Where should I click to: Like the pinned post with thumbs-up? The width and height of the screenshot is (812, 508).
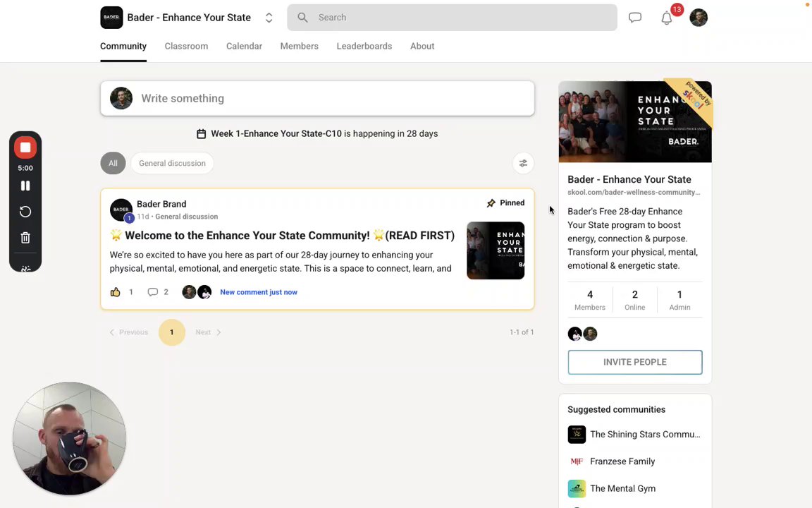(x=115, y=292)
